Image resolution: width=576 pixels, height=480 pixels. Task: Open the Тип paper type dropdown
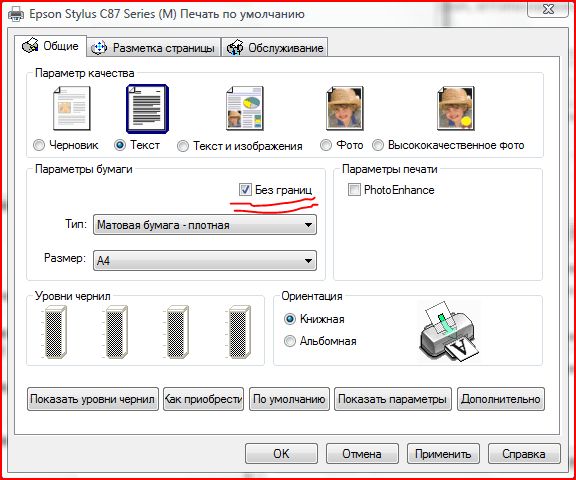pyautogui.click(x=205, y=225)
